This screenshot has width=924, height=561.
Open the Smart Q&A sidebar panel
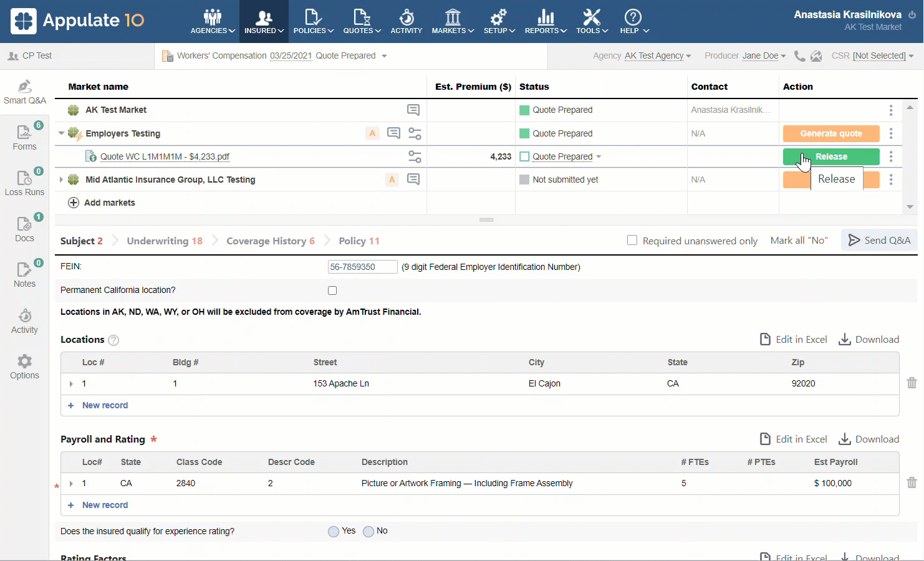click(x=24, y=92)
